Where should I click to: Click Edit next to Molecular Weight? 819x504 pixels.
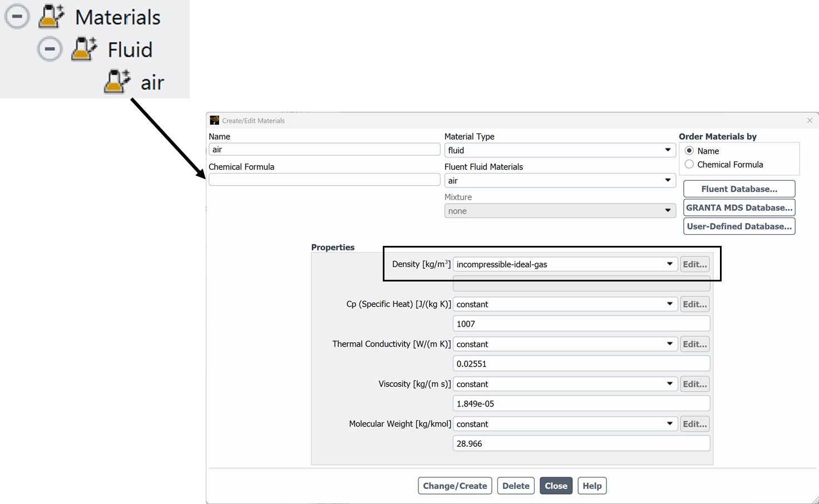(695, 424)
